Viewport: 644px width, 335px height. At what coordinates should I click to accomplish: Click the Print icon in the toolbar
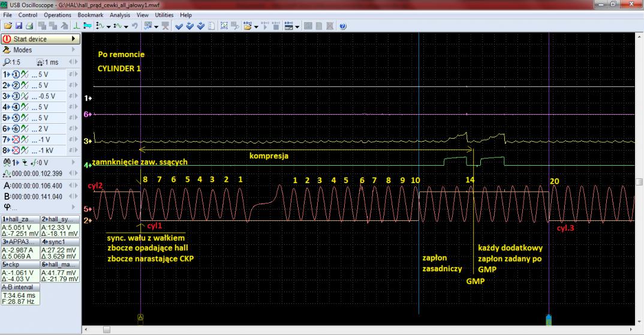click(x=28, y=26)
